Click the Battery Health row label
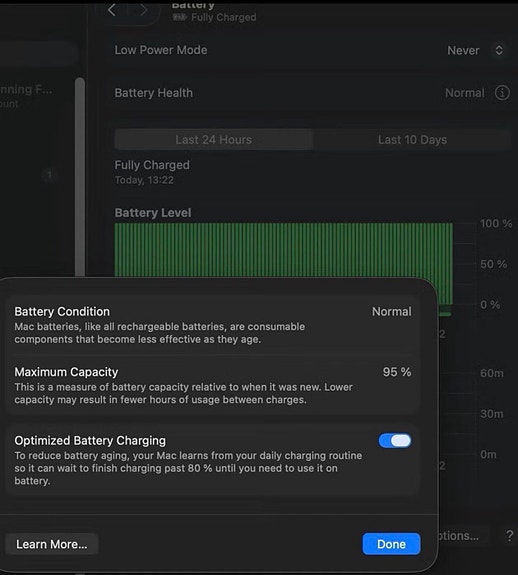The image size is (518, 575). click(x=154, y=93)
